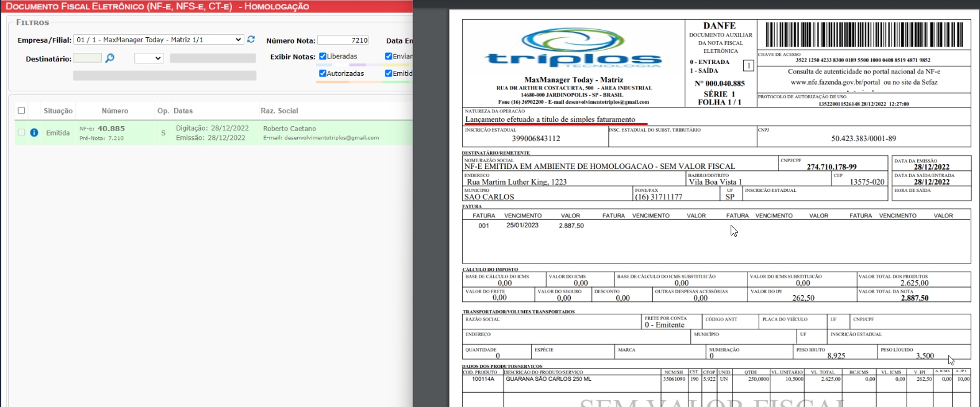Click the Data da Emissão 28/12/2022 in DANFE
980x407 pixels.
pos(931,167)
